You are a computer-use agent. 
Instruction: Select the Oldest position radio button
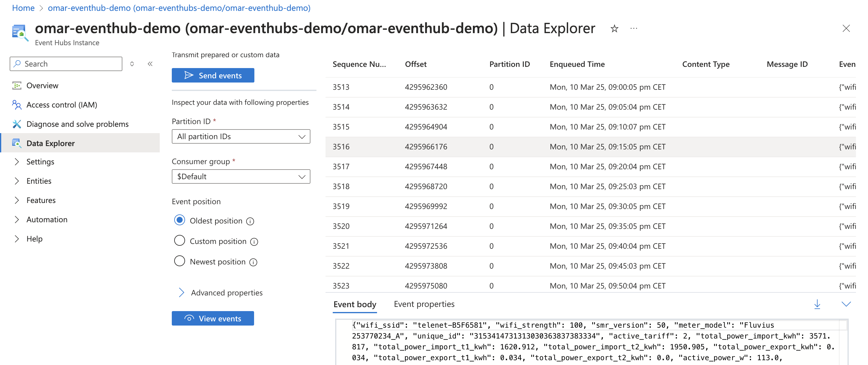coord(180,220)
